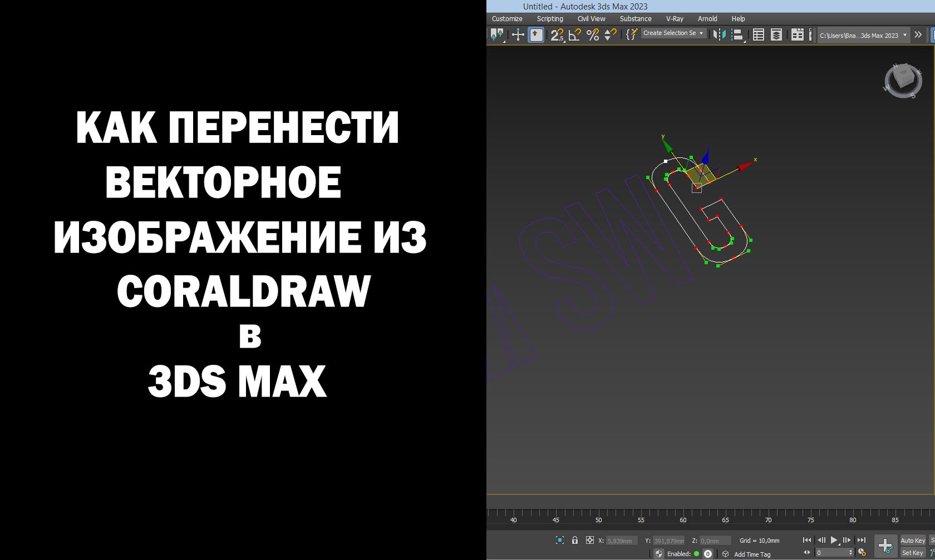935x560 pixels.
Task: Toggle the Spinner Snap button
Action: (x=611, y=35)
